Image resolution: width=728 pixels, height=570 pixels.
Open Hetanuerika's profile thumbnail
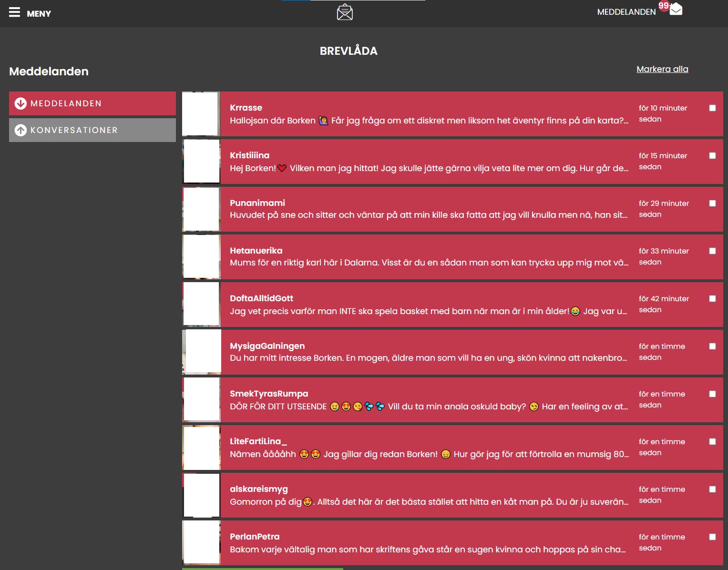[201, 257]
